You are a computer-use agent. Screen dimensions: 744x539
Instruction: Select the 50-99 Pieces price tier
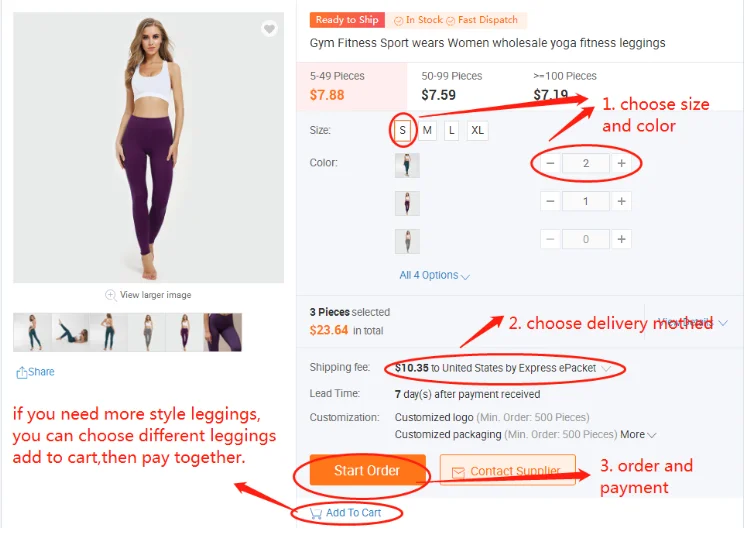452,86
